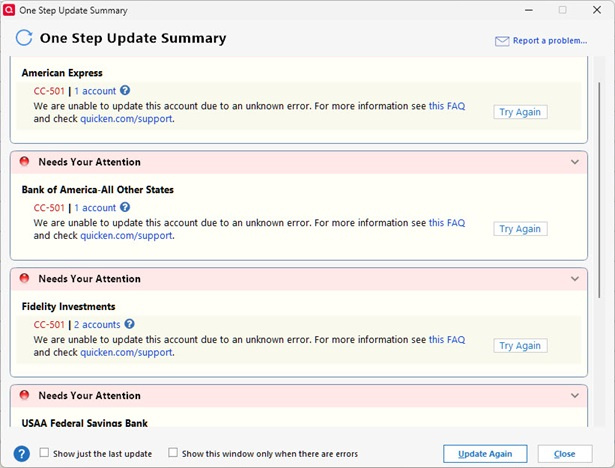The image size is (615, 468).
Task: Open quicken.com/support link under Fidelity Investments
Action: (126, 353)
